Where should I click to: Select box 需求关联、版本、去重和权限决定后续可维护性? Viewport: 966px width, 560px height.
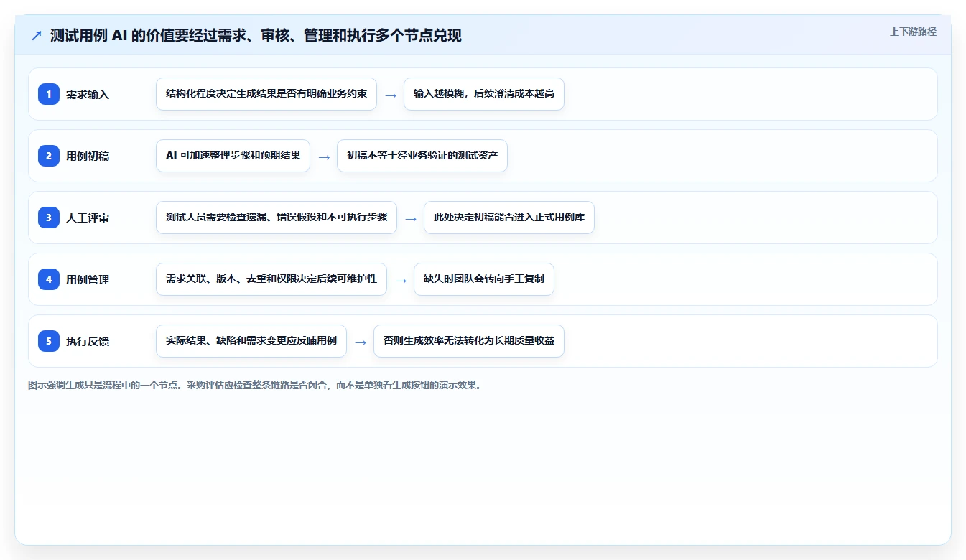click(271, 279)
